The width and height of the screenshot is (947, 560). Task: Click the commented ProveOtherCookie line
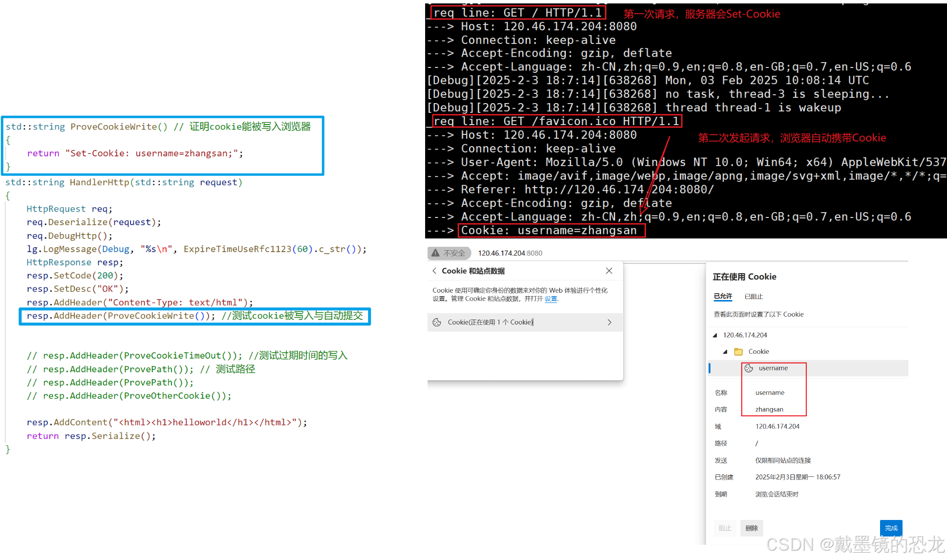(129, 396)
